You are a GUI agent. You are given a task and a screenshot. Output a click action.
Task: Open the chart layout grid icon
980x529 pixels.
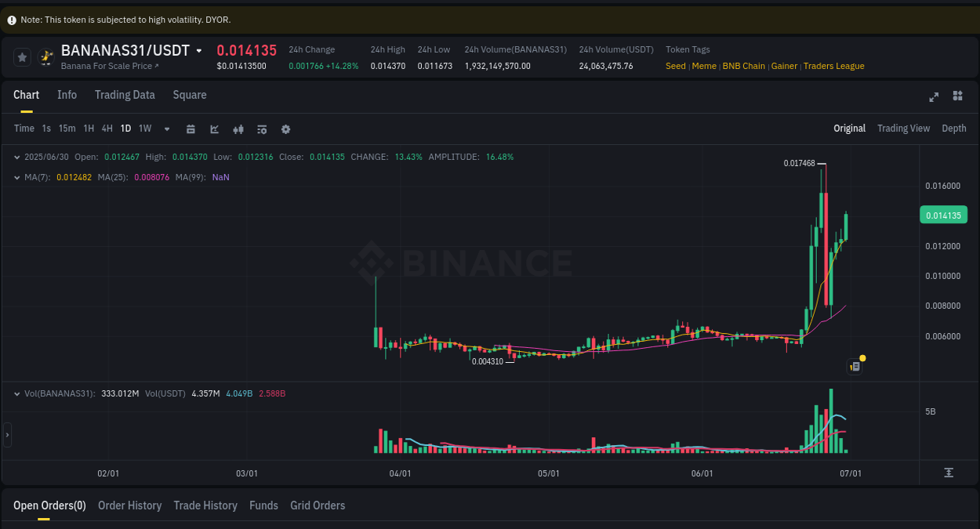[x=957, y=96]
